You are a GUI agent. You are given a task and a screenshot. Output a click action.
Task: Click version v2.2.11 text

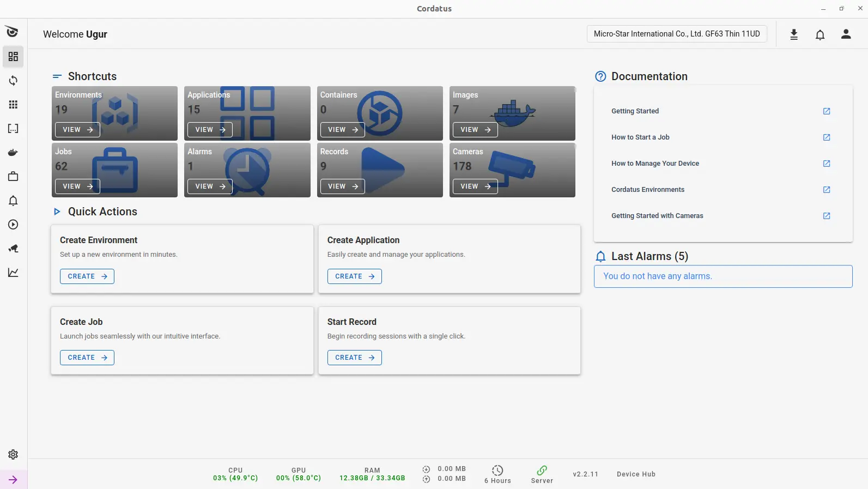(x=585, y=474)
